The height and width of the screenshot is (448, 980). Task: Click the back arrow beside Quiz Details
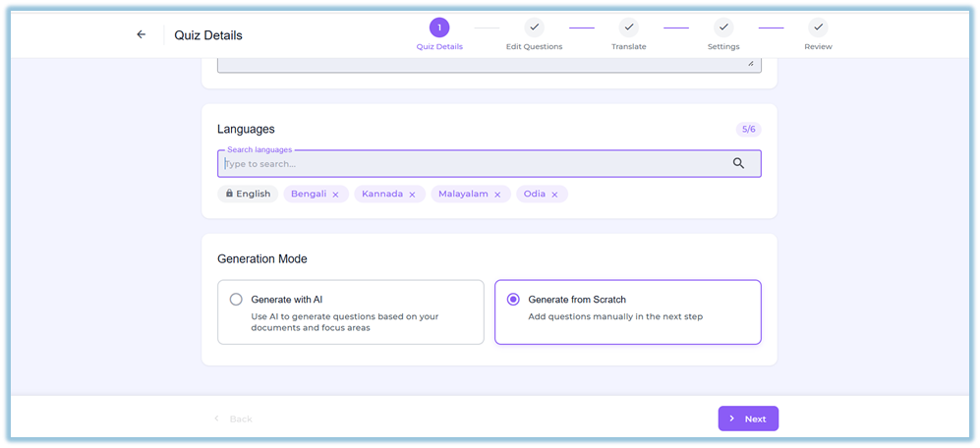142,34
